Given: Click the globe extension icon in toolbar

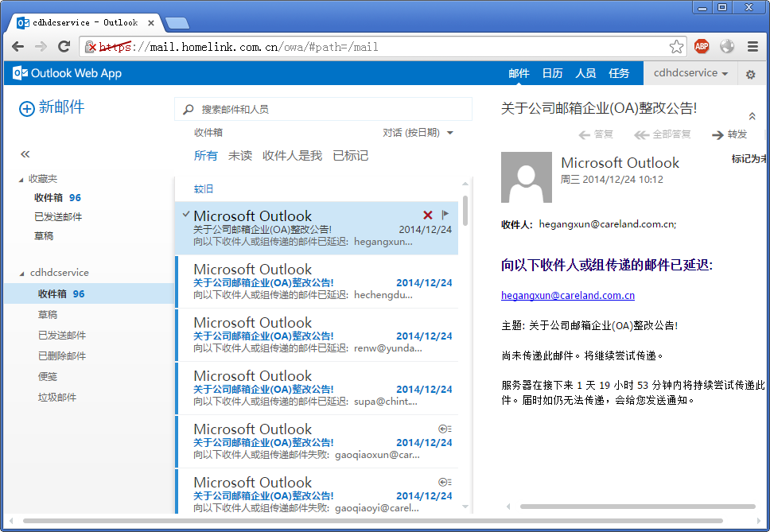Looking at the screenshot, I should [727, 46].
